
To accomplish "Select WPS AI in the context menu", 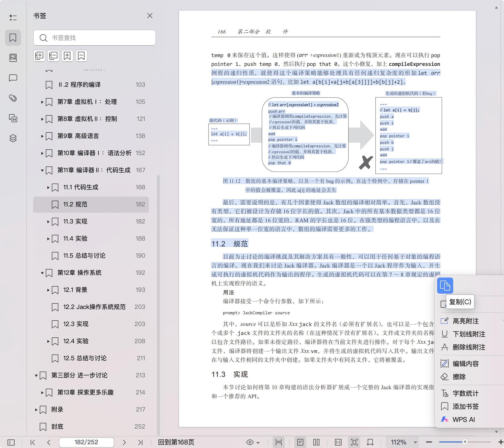I will point(464,419).
